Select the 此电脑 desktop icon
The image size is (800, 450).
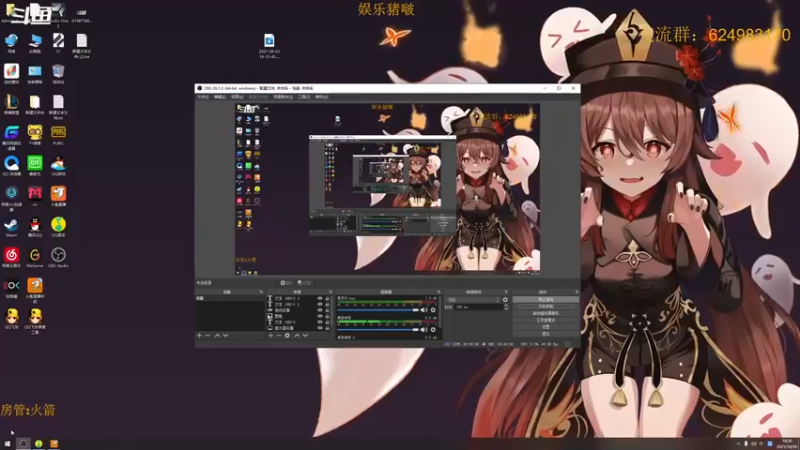tap(35, 43)
